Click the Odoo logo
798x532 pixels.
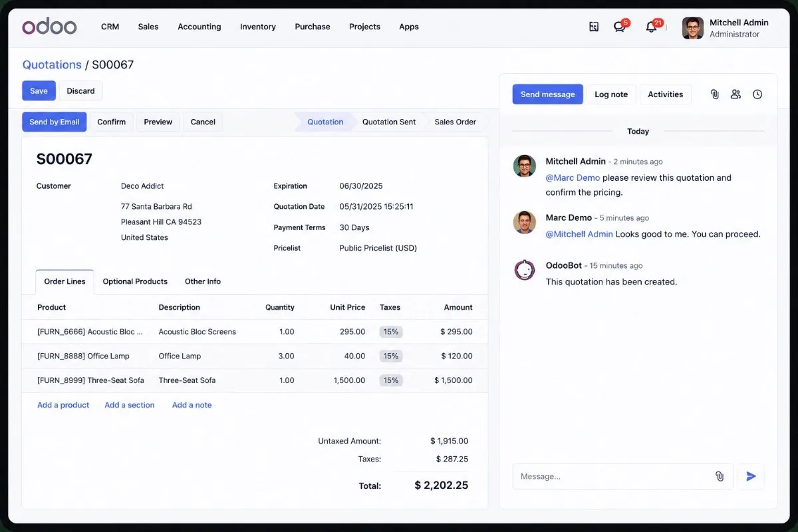pyautogui.click(x=49, y=27)
